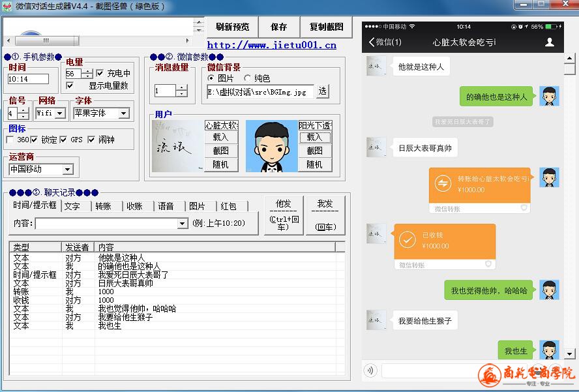Open the contact profile icon in preview header

(x=550, y=42)
